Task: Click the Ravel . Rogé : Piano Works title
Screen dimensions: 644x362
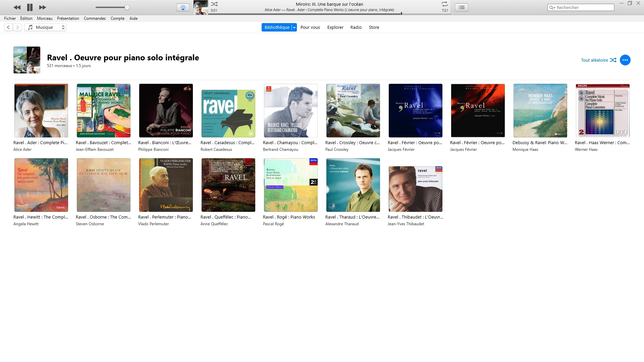Action: (x=289, y=217)
